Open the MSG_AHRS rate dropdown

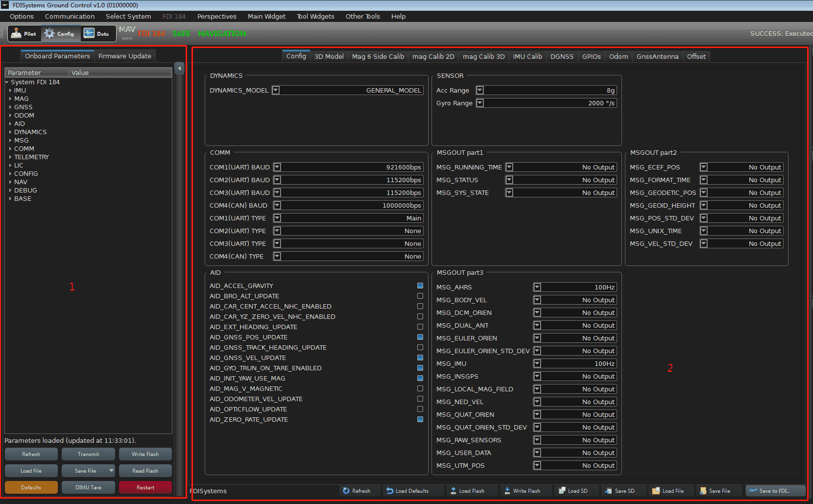tap(537, 287)
